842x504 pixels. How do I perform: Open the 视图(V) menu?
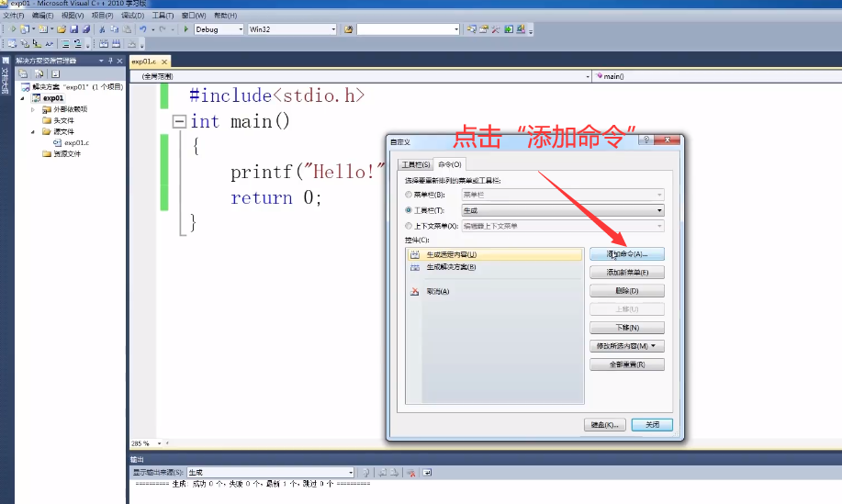click(73, 16)
